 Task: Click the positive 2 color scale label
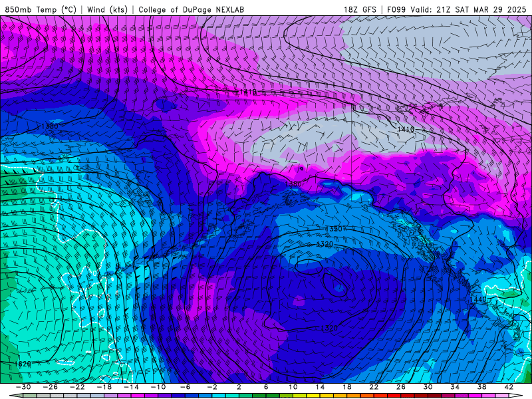point(239,387)
